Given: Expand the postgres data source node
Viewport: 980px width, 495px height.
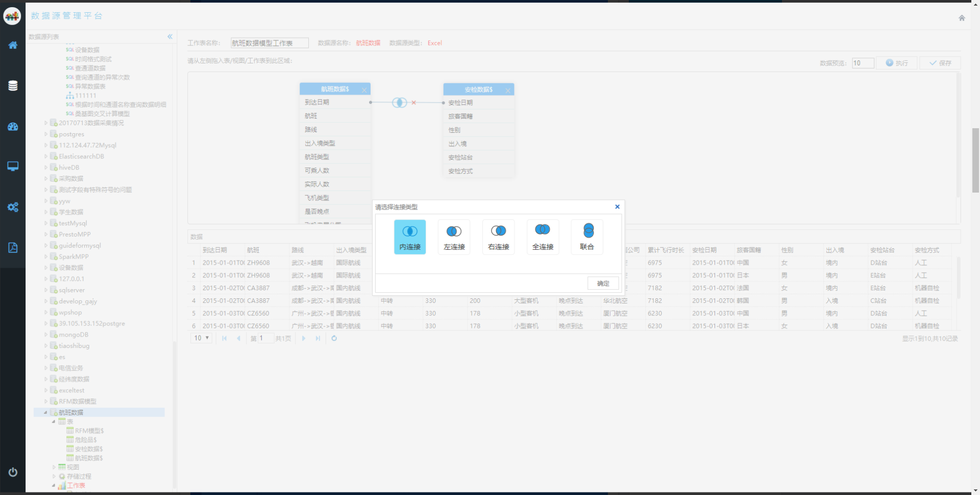Looking at the screenshot, I should 46,134.
